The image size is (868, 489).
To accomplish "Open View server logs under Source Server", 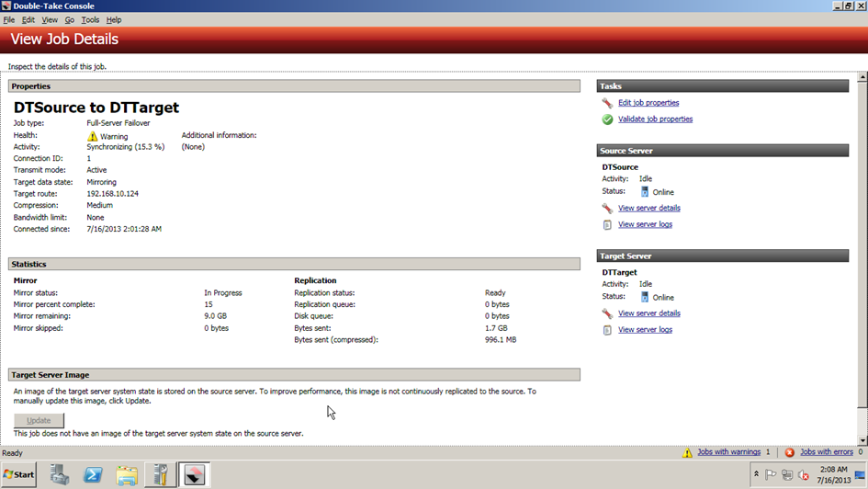I will pyautogui.click(x=645, y=224).
